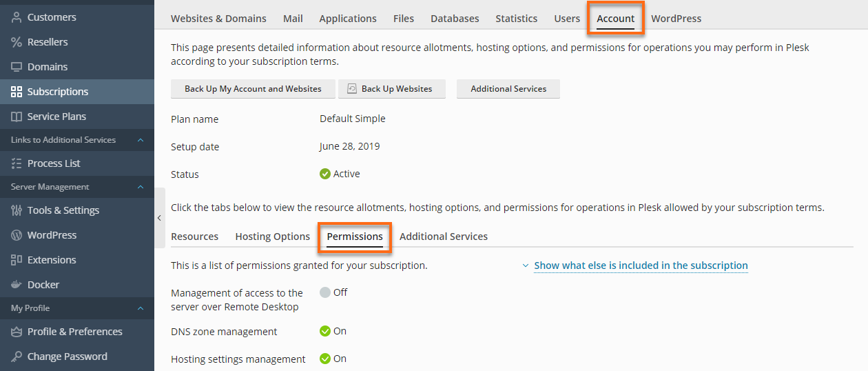Open the Resources sub-tab
Screen dimensions: 868x371
195,237
